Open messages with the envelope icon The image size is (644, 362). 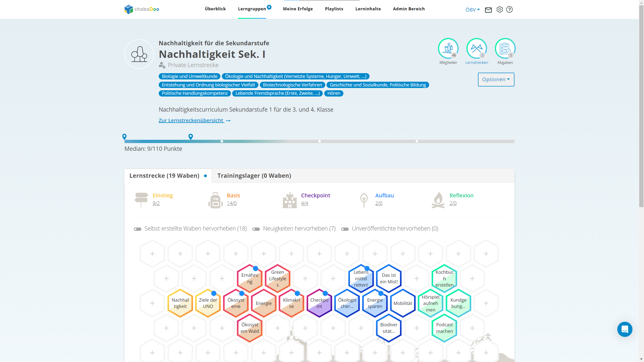(488, 9)
